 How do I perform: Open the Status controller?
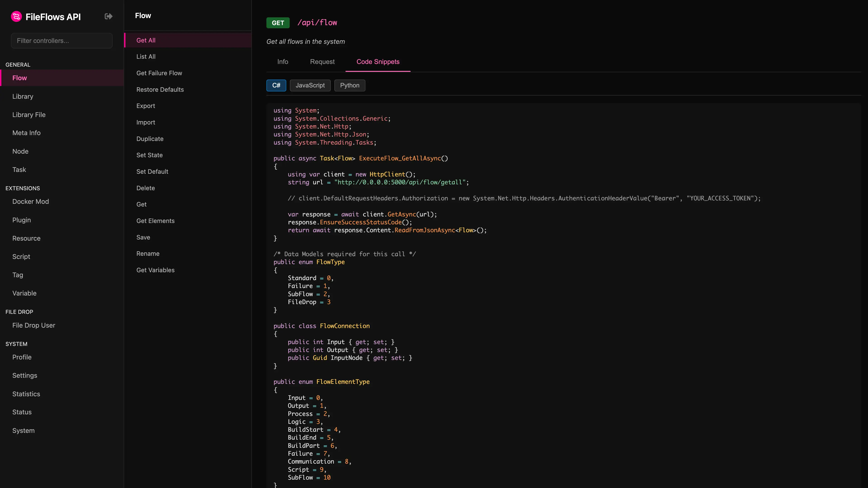[62, 412]
